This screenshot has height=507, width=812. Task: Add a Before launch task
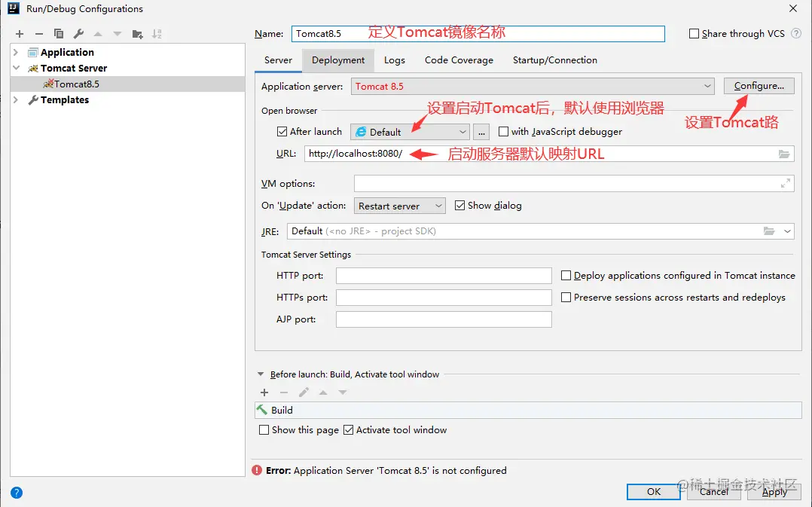click(x=264, y=392)
